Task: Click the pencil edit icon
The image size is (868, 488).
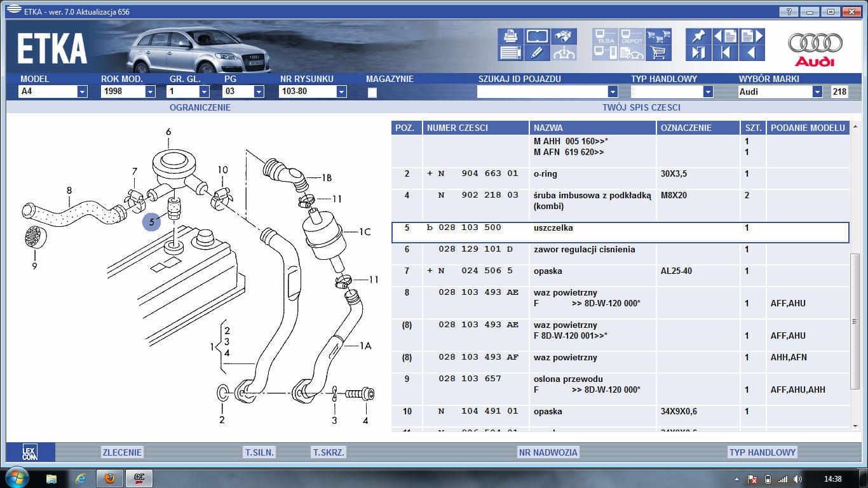Action: [x=537, y=53]
